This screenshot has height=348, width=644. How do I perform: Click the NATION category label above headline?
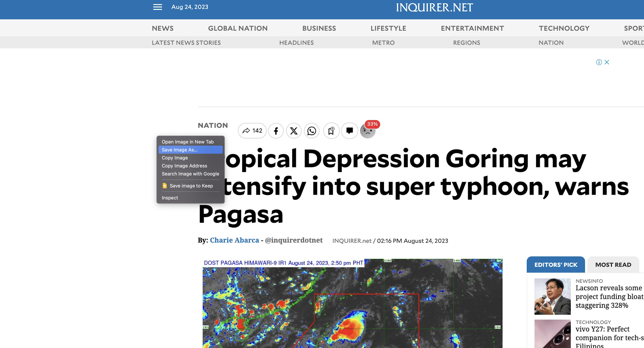(213, 126)
